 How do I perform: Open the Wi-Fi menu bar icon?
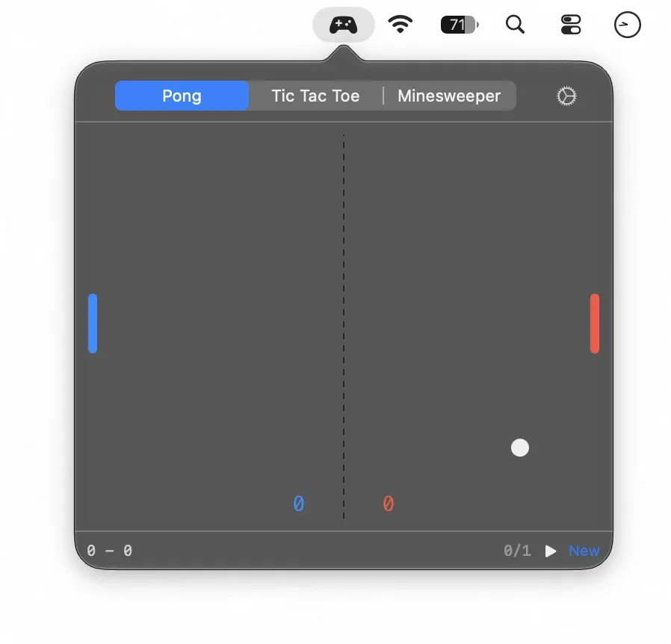[x=400, y=24]
